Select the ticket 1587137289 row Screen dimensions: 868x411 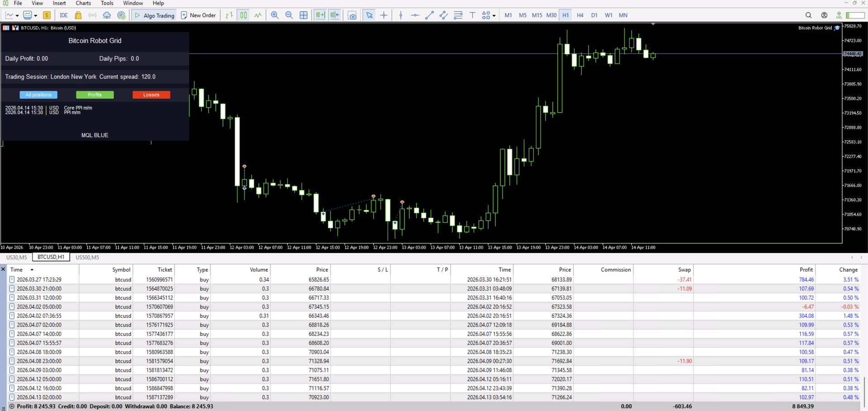[434, 397]
